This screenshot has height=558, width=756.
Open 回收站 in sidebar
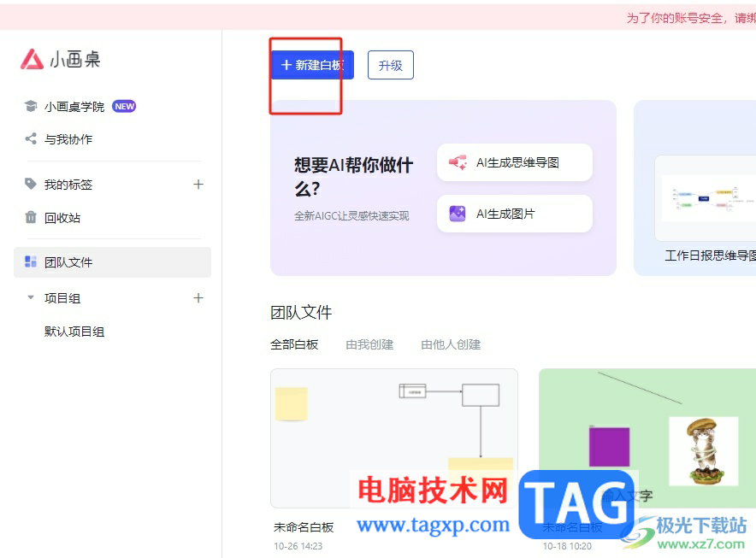click(x=62, y=218)
